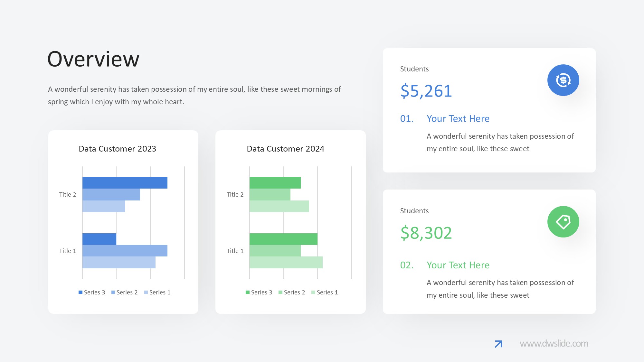Click the 02. number label

[407, 265]
